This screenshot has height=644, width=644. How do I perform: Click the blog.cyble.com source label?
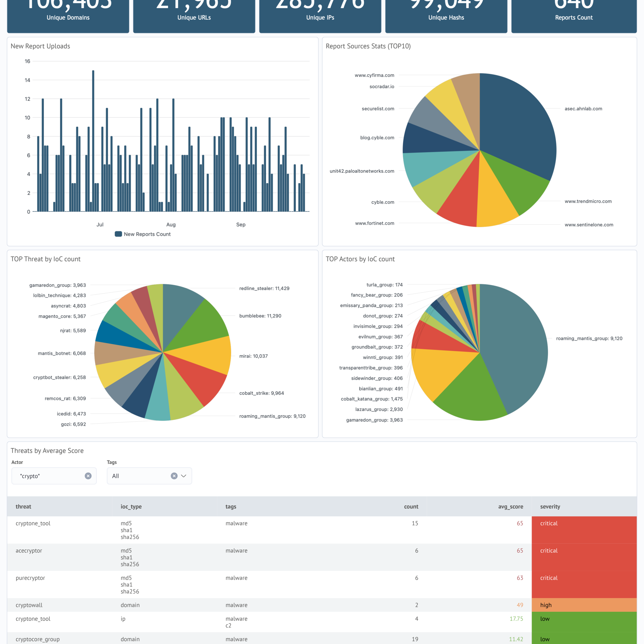pyautogui.click(x=377, y=138)
